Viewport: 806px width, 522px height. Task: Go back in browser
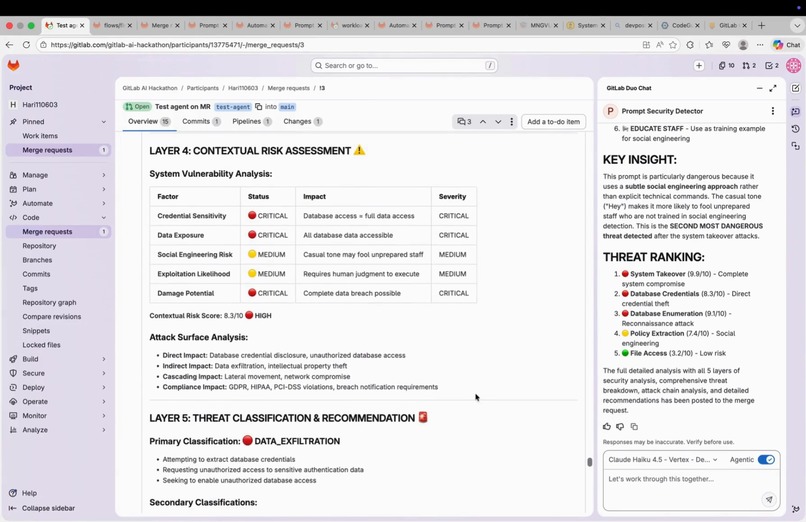coord(9,45)
